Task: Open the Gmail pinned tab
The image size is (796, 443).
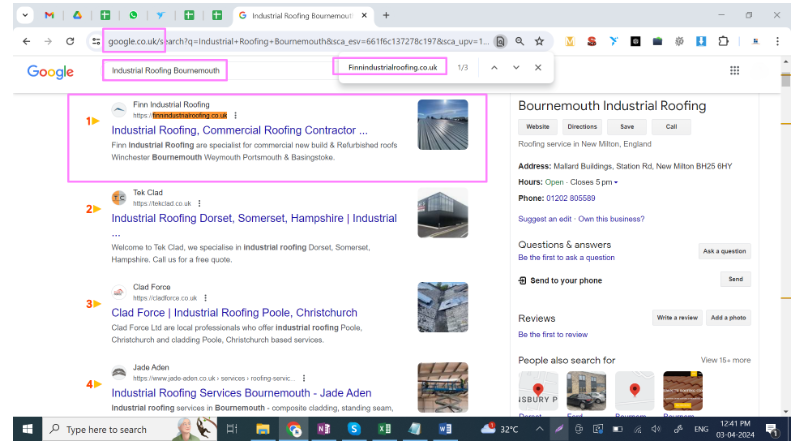Action: click(x=49, y=15)
